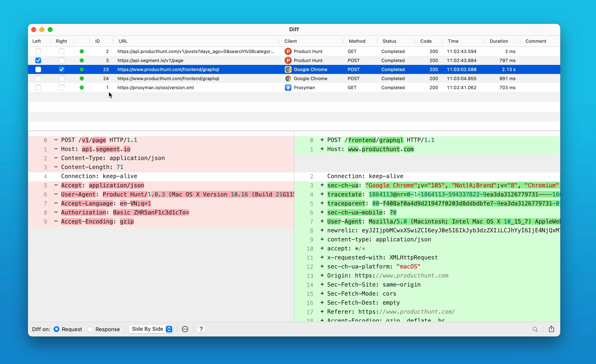
Task: Click Product Hunt icon on request ID 2
Action: coord(288,51)
